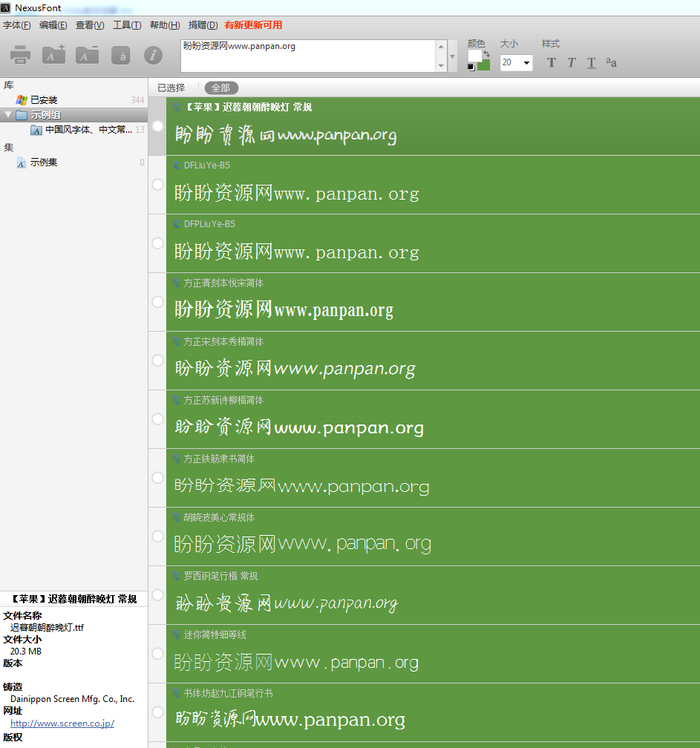
Task: Select the radio circle for 书体坊赵九江钢笔行书
Action: [x=158, y=712]
